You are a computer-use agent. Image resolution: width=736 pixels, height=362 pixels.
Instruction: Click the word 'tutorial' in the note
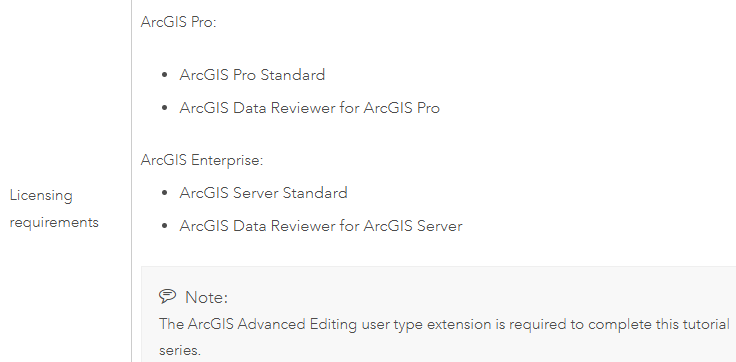tap(703, 324)
